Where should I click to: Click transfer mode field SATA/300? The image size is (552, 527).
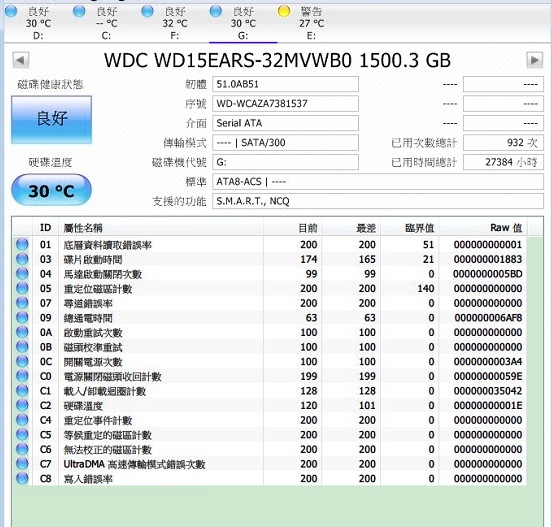285,143
